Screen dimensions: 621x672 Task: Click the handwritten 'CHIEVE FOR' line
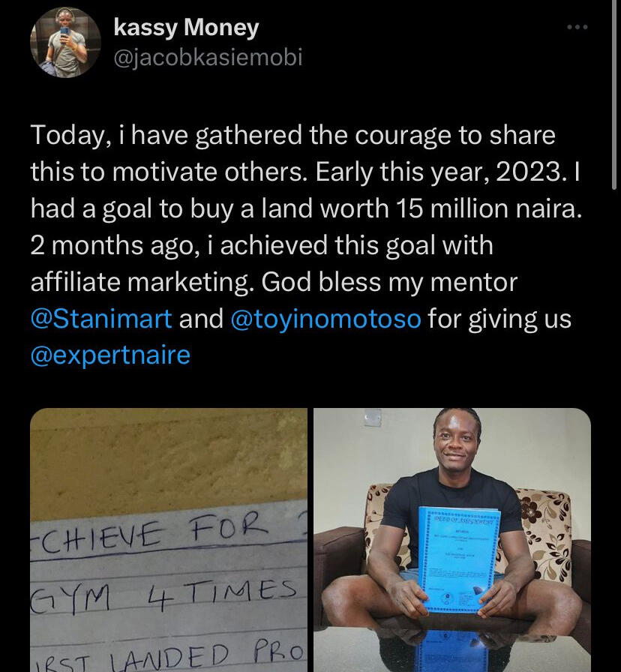pyautogui.click(x=150, y=534)
